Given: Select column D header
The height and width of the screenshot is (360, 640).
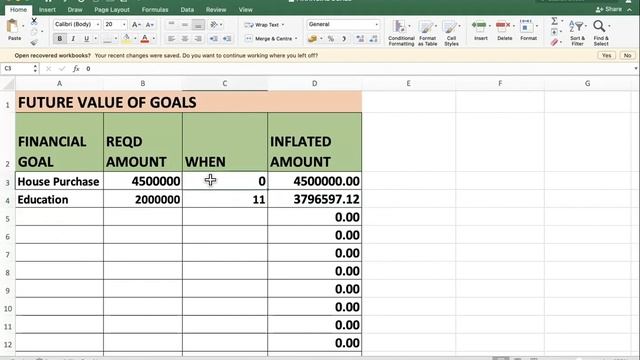Looking at the screenshot, I should [x=314, y=83].
